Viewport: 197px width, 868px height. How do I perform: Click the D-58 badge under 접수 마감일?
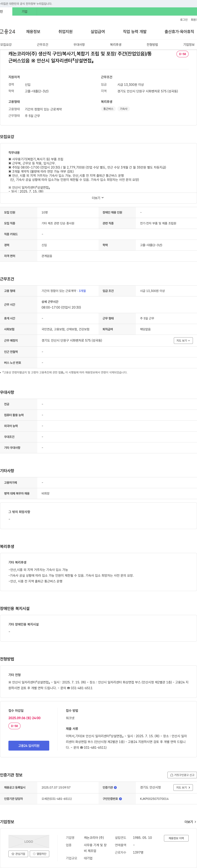tap(15, 726)
